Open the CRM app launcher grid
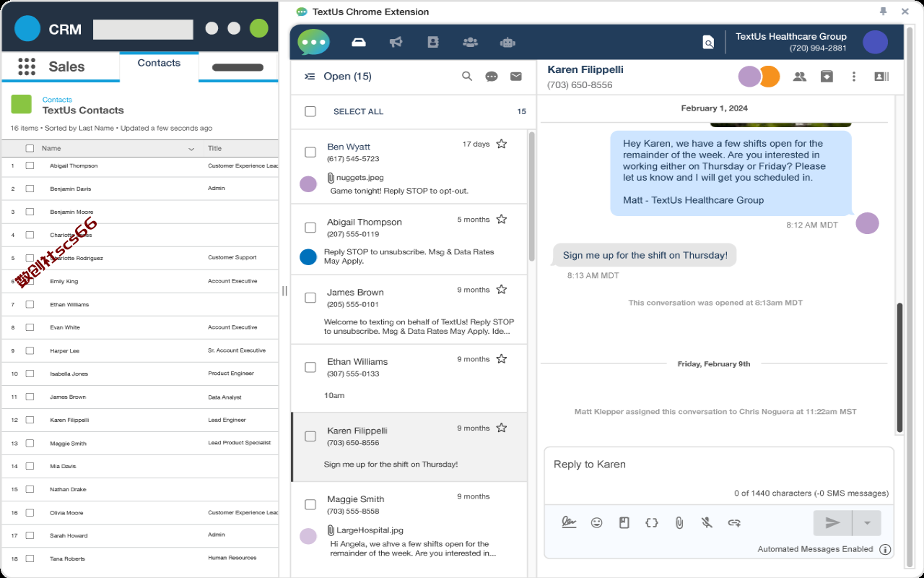 point(27,66)
